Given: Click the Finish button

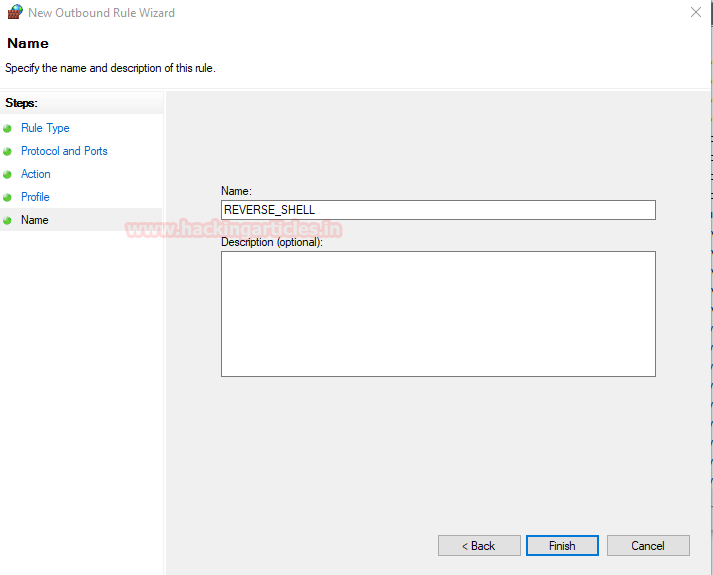Looking at the screenshot, I should 562,545.
